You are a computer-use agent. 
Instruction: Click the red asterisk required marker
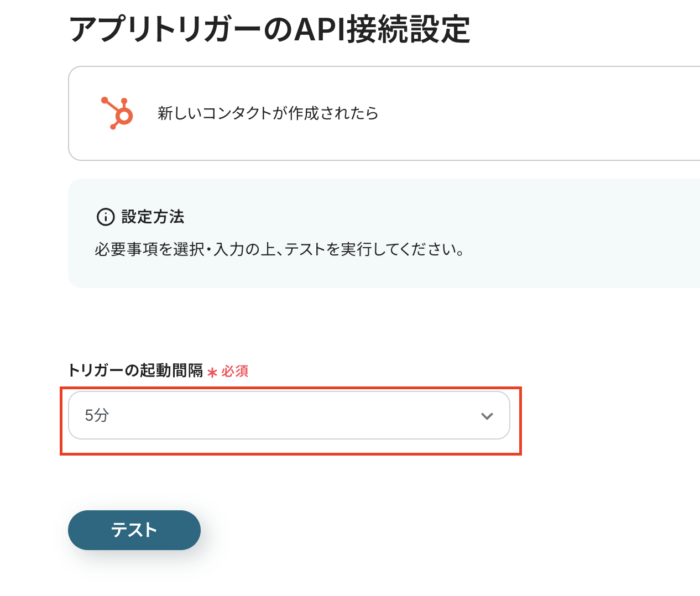click(212, 373)
